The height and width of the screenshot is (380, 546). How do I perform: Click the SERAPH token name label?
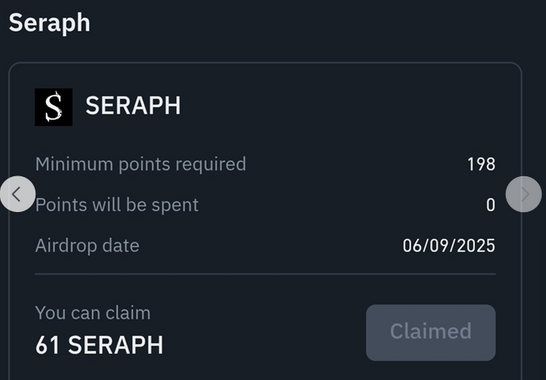133,106
